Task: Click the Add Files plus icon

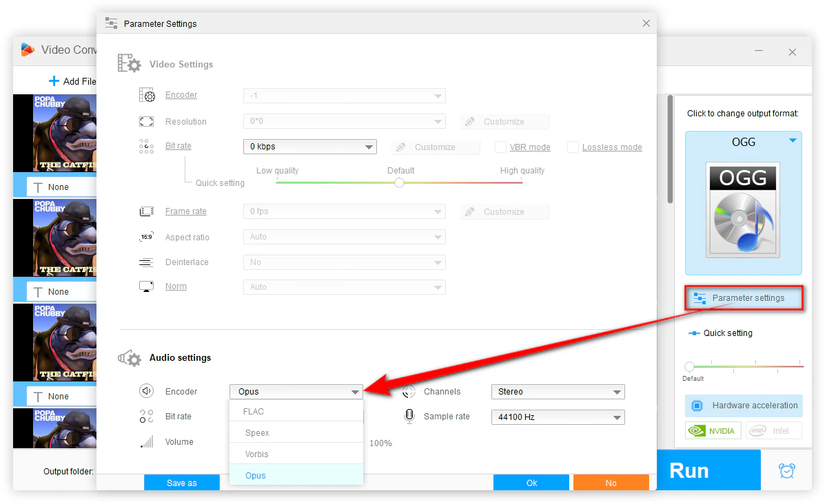Action: [54, 81]
